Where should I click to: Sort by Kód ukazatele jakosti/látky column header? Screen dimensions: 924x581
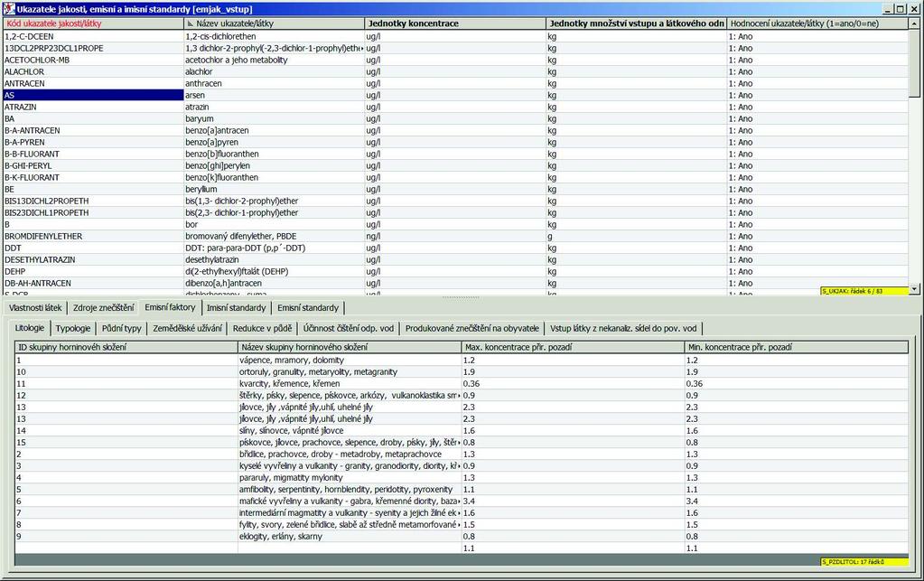pyautogui.click(x=94, y=23)
